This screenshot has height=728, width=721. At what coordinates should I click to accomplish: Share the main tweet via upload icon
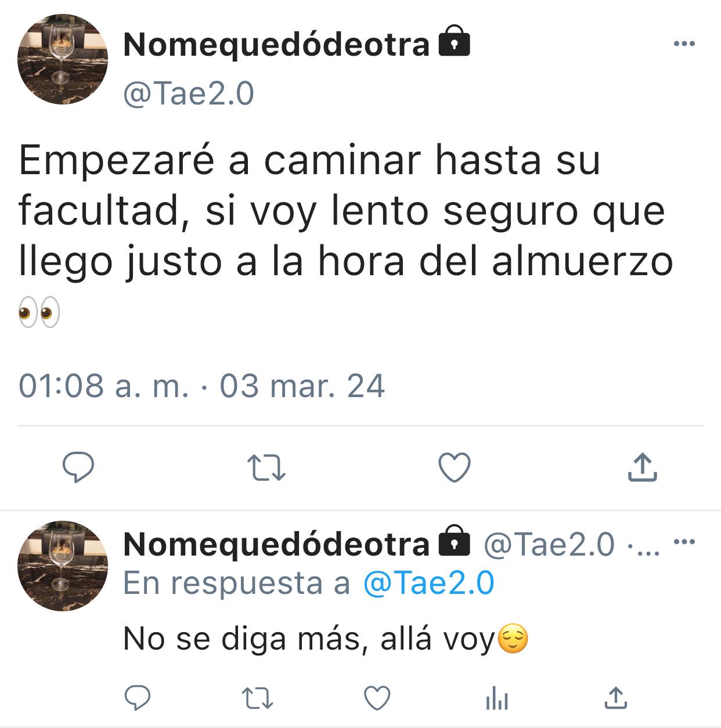point(643,467)
